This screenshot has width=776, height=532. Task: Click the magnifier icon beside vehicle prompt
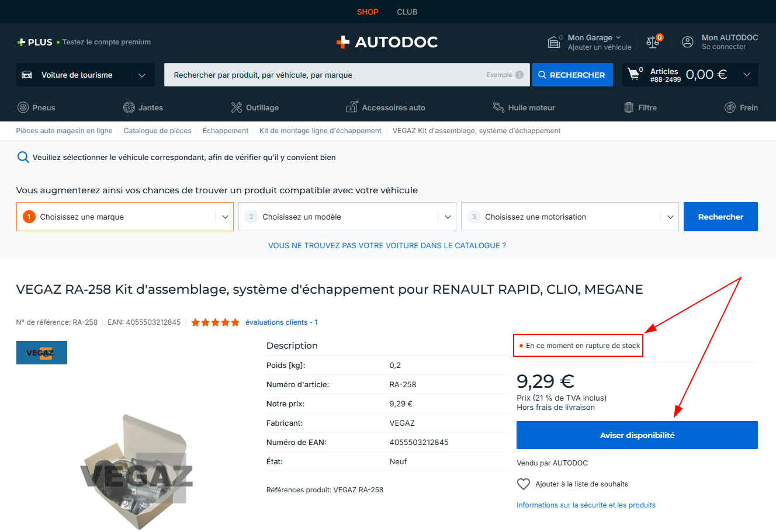(23, 157)
